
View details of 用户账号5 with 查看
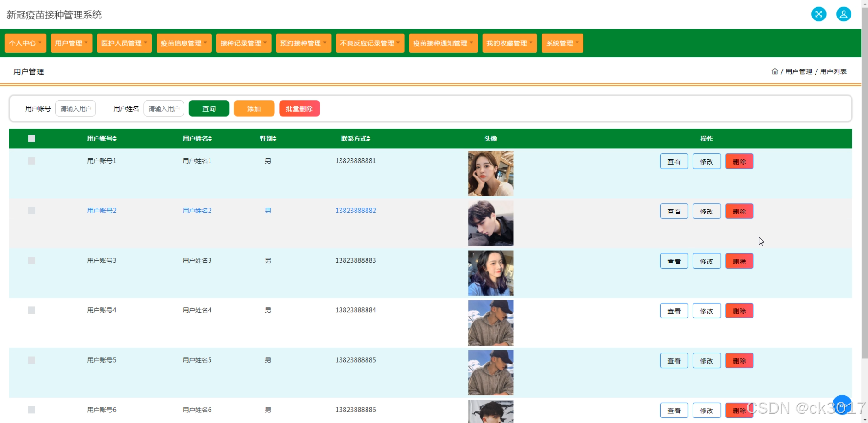click(x=674, y=360)
